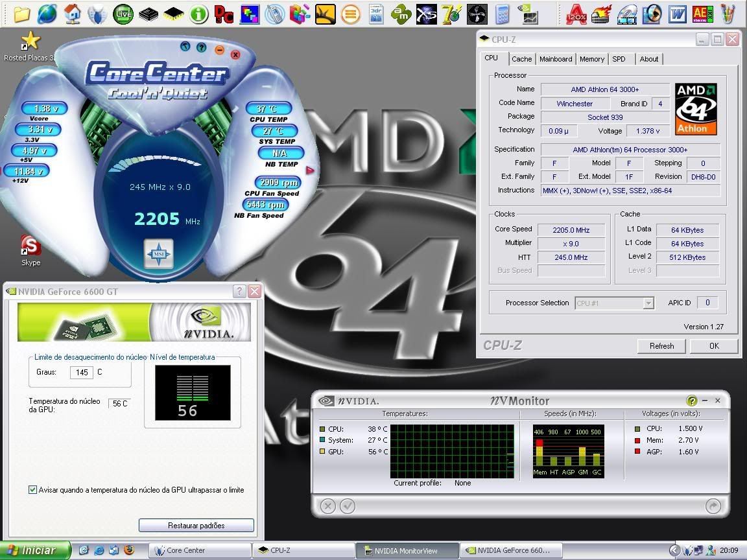This screenshot has height=560, width=747.
Task: Click the NVIDIA GeForce 6600 taskbar button
Action: (511, 550)
